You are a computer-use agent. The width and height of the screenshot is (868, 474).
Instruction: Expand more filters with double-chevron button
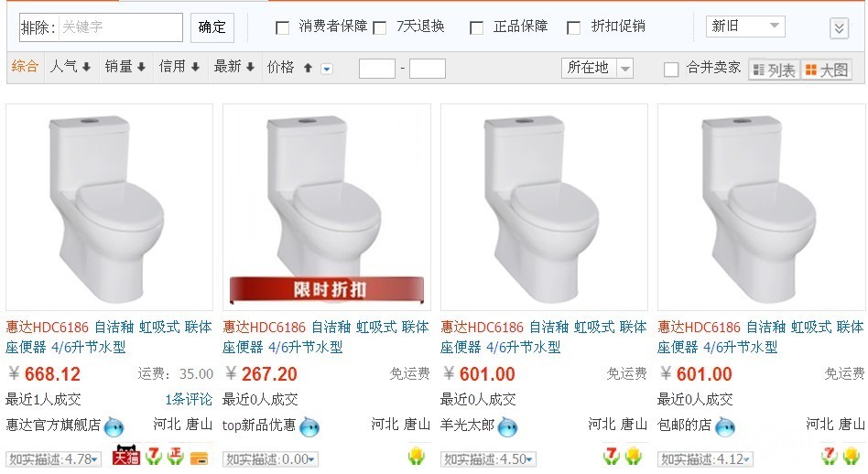point(840,28)
